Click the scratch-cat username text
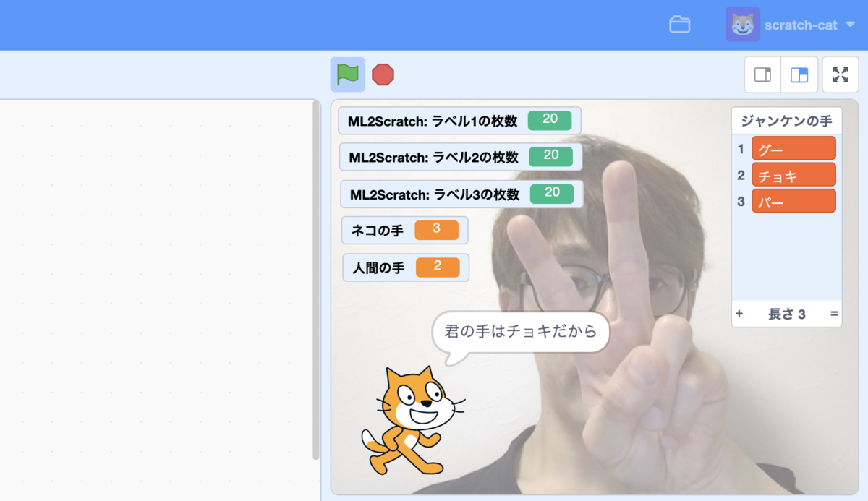The height and width of the screenshot is (501, 868). coord(801,25)
